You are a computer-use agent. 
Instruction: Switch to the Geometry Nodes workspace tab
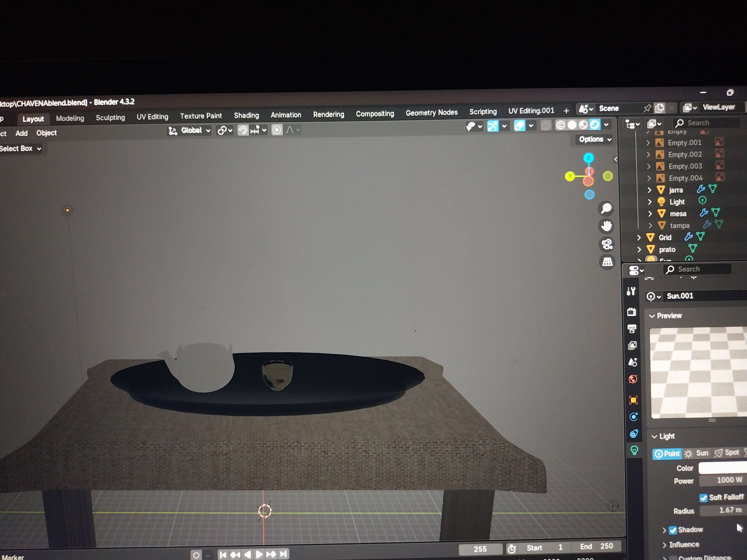tap(432, 113)
